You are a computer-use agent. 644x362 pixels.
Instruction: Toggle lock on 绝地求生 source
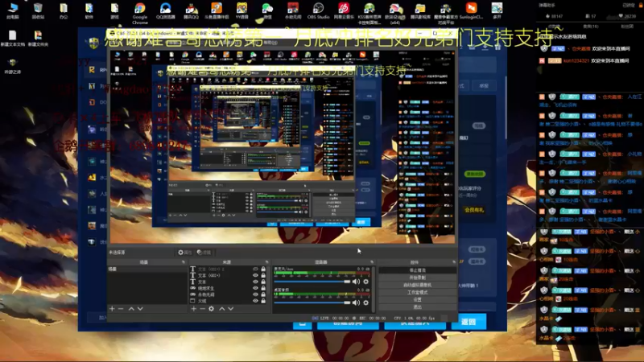click(263, 288)
